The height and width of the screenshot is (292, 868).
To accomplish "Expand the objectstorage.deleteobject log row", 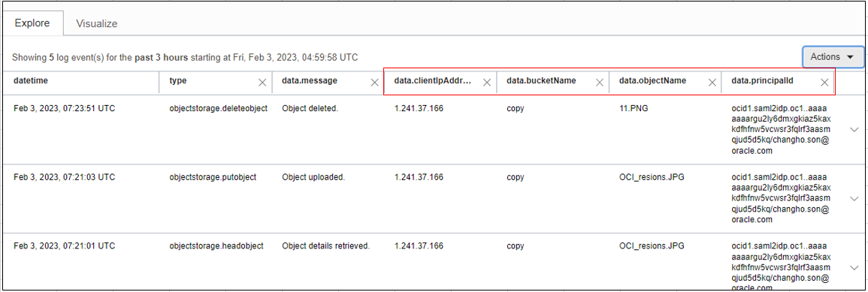I will point(854,129).
